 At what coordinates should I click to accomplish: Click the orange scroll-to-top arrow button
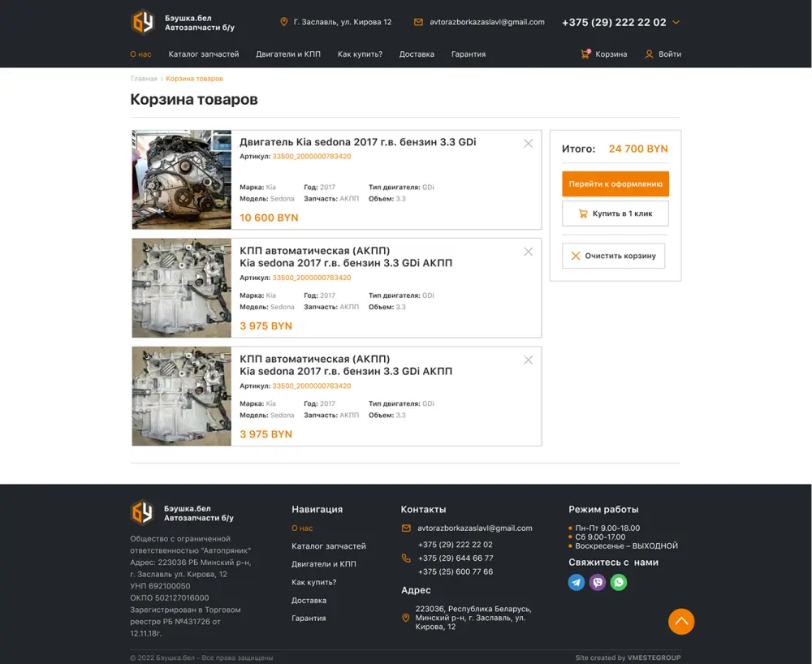(x=681, y=621)
